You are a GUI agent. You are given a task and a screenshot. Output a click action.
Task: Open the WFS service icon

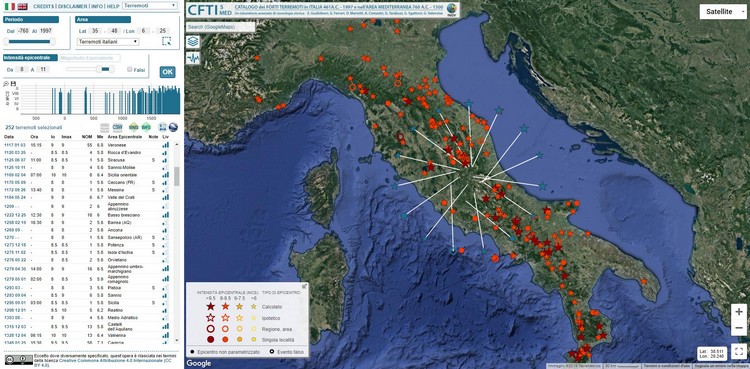tap(146, 127)
